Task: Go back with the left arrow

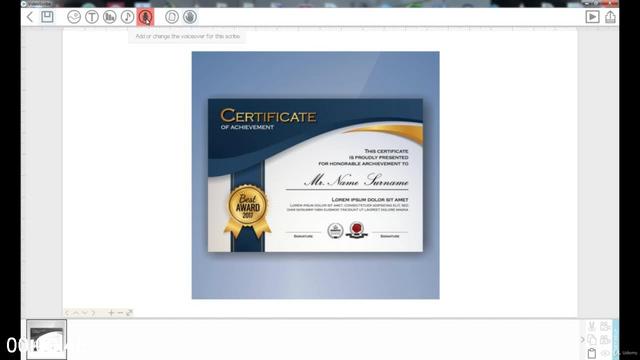Action: coord(30,17)
